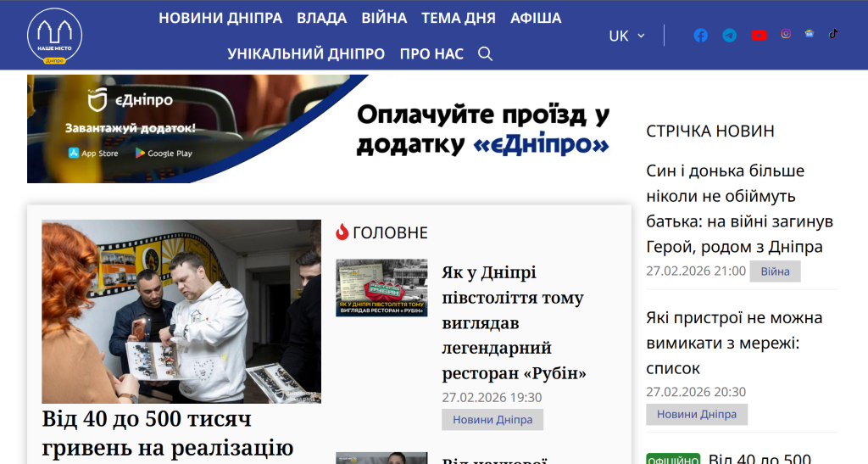This screenshot has width=868, height=464.
Task: Click the App Store badge in banner
Action: (93, 153)
